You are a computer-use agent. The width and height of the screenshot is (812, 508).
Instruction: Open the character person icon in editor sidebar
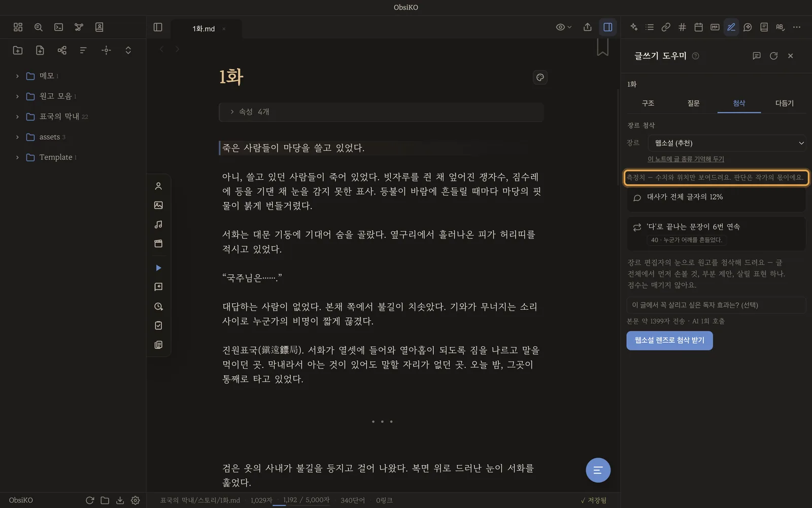158,186
